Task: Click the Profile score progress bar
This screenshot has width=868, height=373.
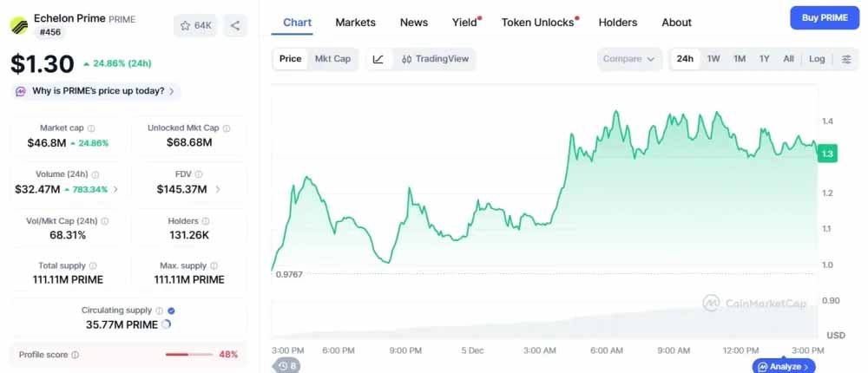Action: click(188, 354)
